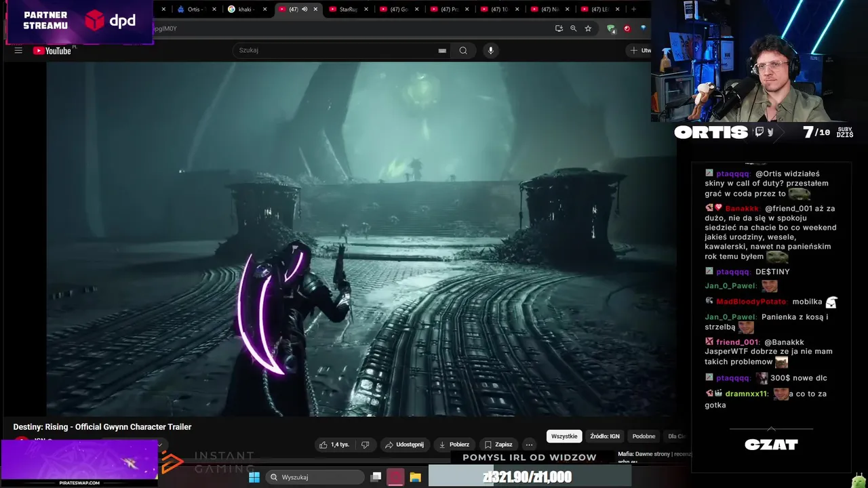Click chat username MadBloodyPotato

751,302
